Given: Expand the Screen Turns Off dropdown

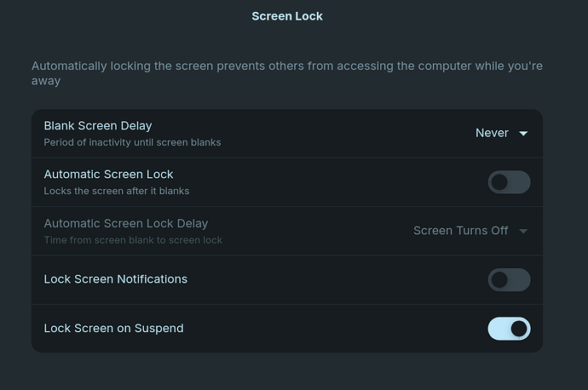Looking at the screenshot, I should pos(461,231).
